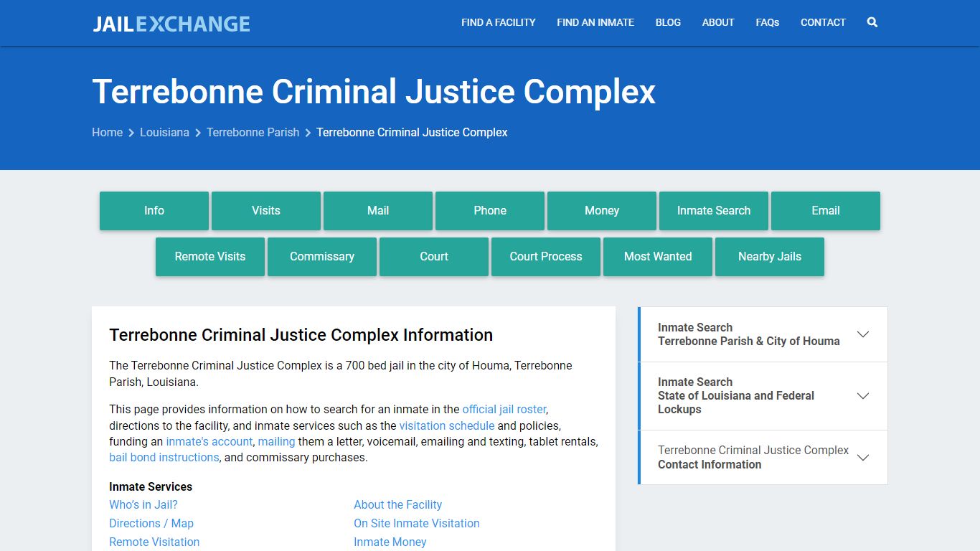Follow the visitation schedule link
Screen dimensions: 980x551
(x=447, y=425)
